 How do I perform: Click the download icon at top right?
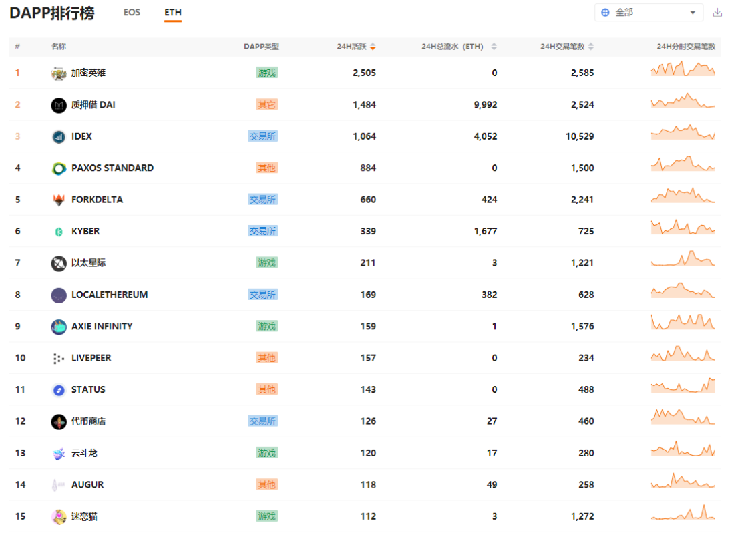(717, 13)
